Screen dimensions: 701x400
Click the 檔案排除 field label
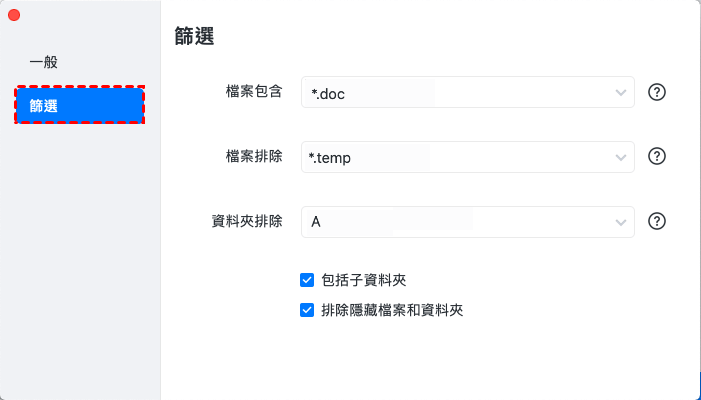tap(254, 157)
